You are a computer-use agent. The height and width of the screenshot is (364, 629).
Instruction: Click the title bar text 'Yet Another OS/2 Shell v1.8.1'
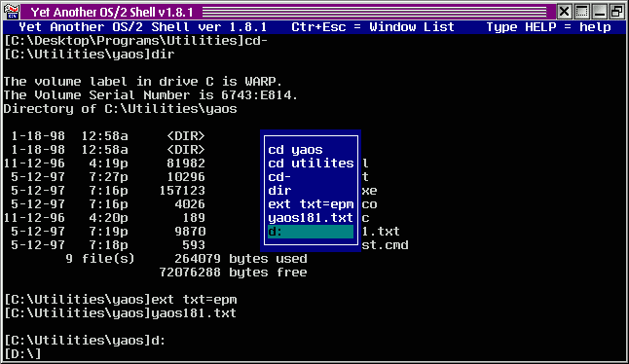click(112, 12)
